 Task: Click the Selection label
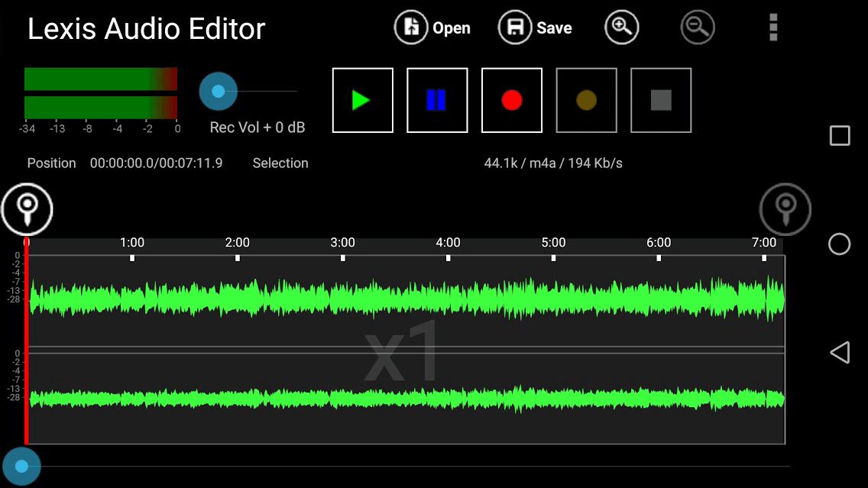click(280, 163)
